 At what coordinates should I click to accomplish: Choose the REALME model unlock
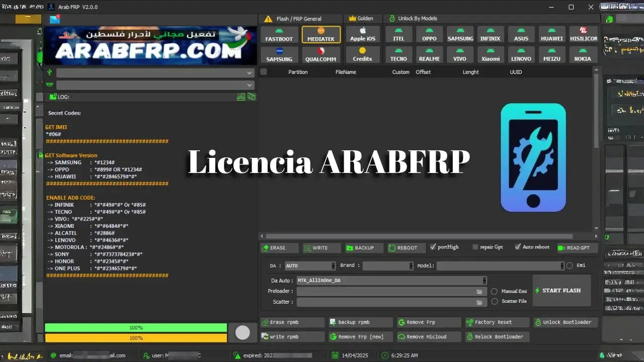pos(429,55)
